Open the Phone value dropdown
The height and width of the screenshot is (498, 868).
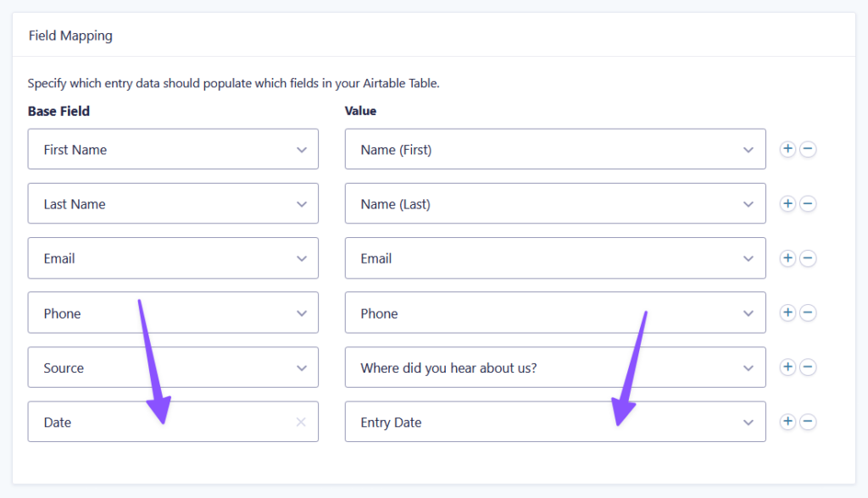click(554, 313)
